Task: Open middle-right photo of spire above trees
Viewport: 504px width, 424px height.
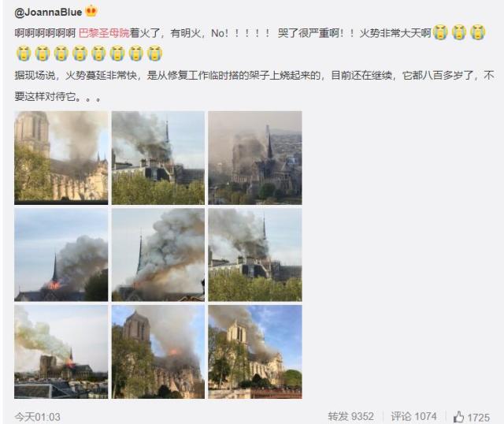Action: pyautogui.click(x=255, y=255)
